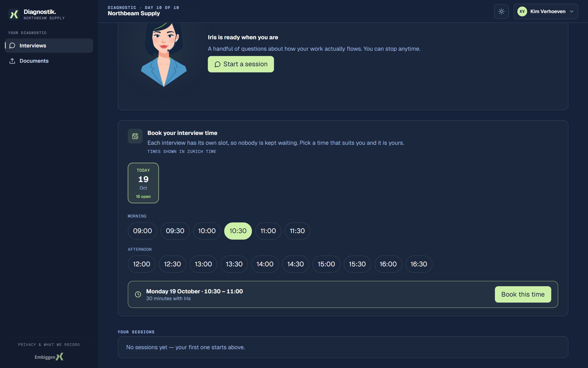This screenshot has width=588, height=368.
Task: Click Iris avatar illustration
Action: pos(164,55)
